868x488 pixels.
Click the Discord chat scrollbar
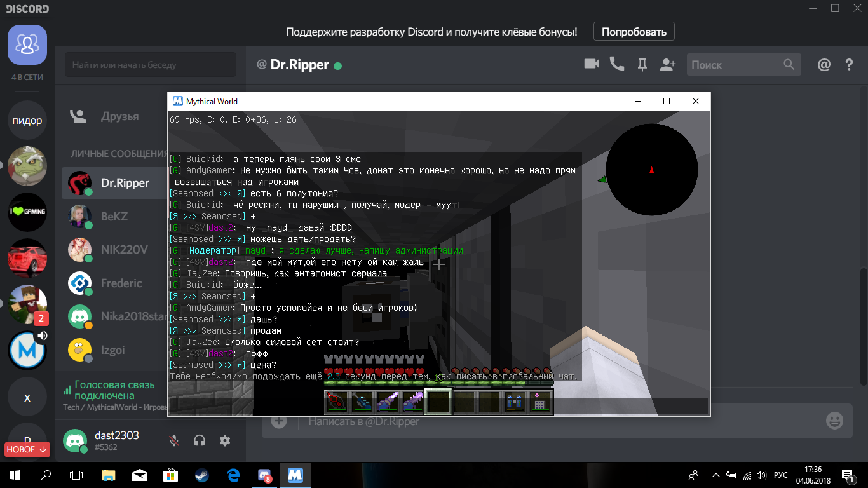click(862, 299)
